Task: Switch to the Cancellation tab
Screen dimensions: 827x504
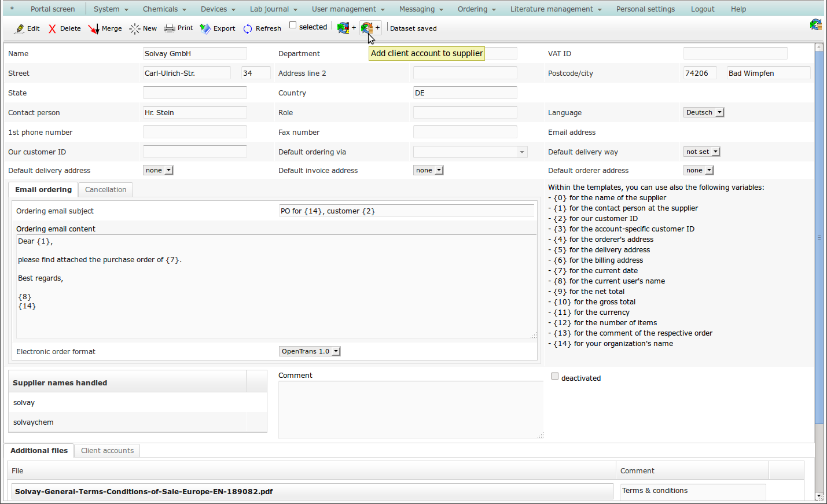Action: click(105, 190)
